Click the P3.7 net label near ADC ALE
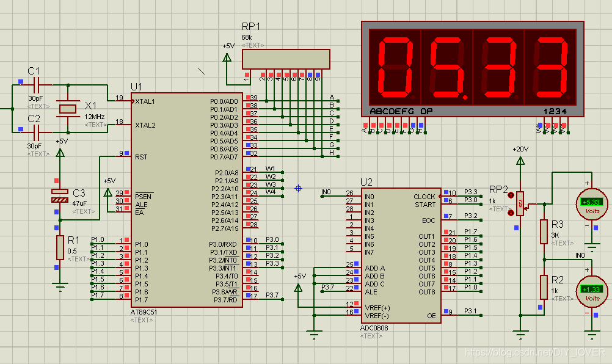Screen dimensions: 612x364 [328, 287]
